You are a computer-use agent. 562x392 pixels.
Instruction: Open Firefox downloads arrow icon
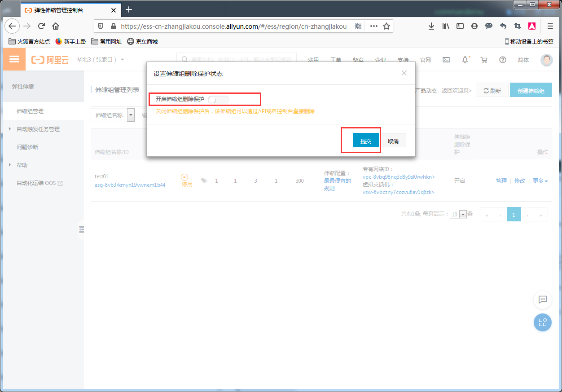pos(431,26)
